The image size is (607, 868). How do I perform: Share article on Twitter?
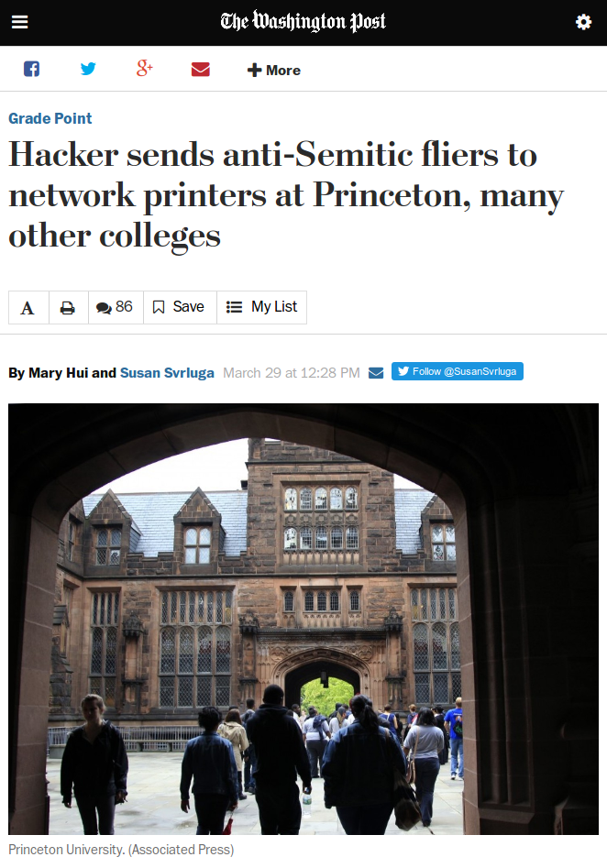[88, 69]
